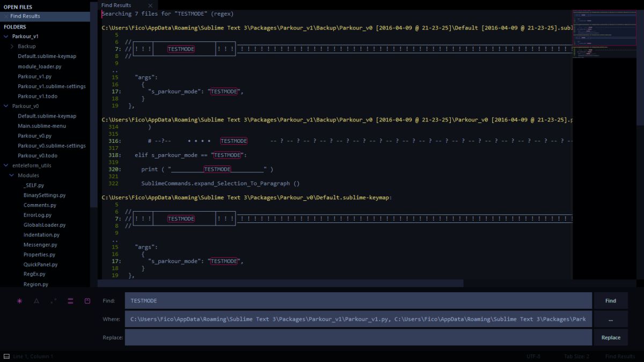Close Find Results in the Open Files list
Screen dimensions: 644x362
tap(6, 17)
